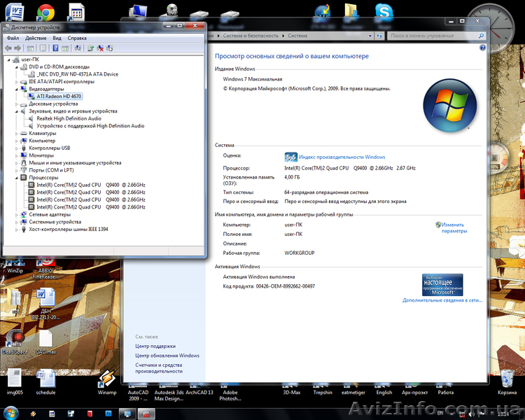Open Properties from the Device Manager toolbar
This screenshot has width=525, height=420.
(x=43, y=48)
